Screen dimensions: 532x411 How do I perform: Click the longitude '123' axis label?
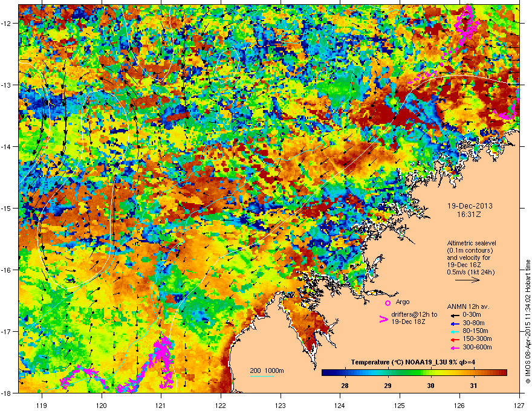[281, 405]
